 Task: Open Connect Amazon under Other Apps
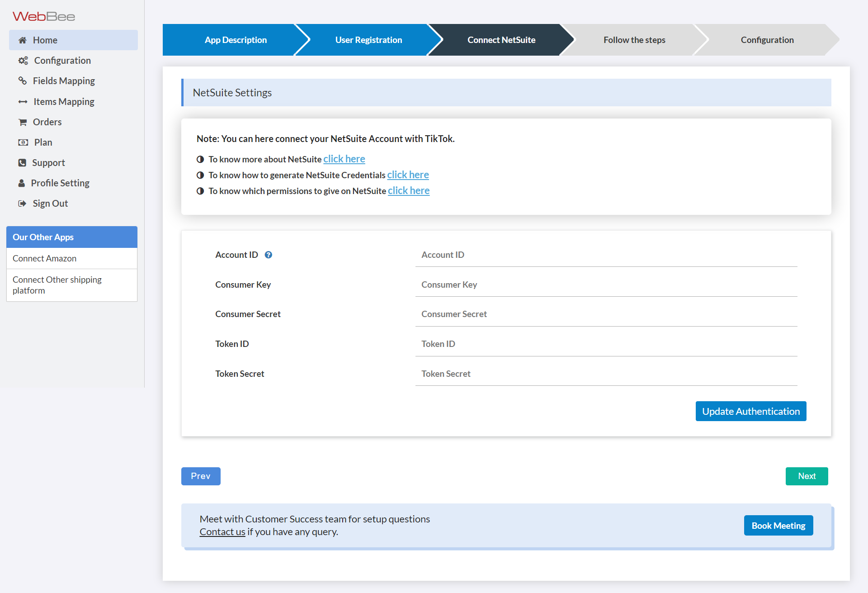click(45, 259)
